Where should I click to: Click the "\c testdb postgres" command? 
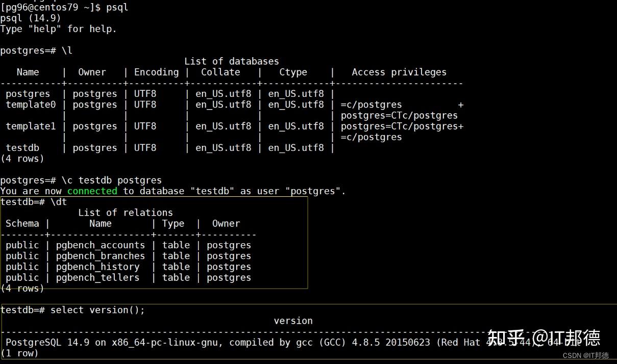[111, 180]
